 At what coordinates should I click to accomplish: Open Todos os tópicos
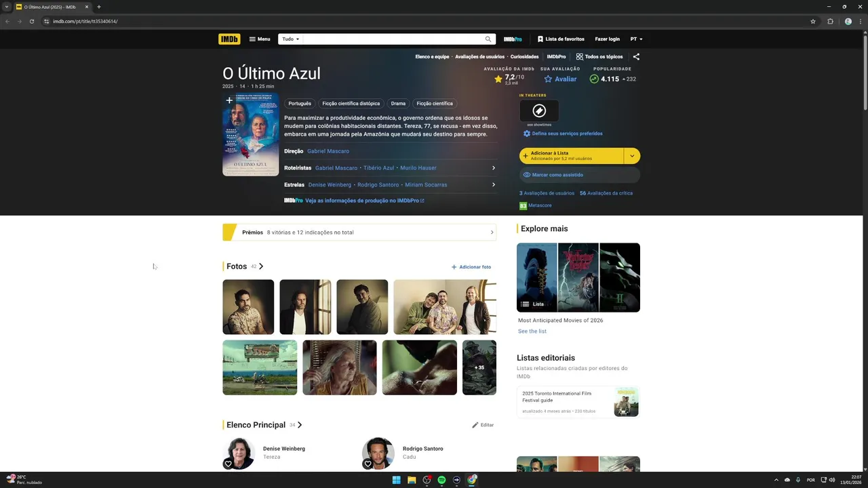click(599, 57)
